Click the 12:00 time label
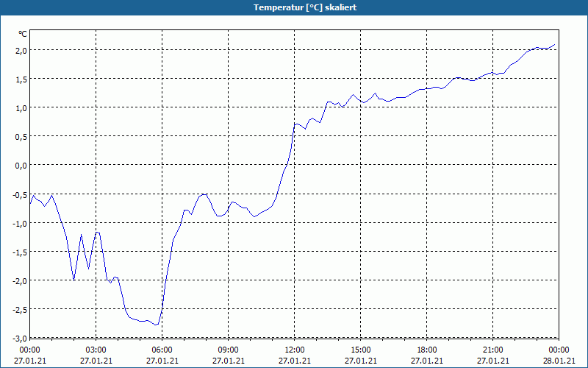The image size is (588, 368). tap(295, 350)
